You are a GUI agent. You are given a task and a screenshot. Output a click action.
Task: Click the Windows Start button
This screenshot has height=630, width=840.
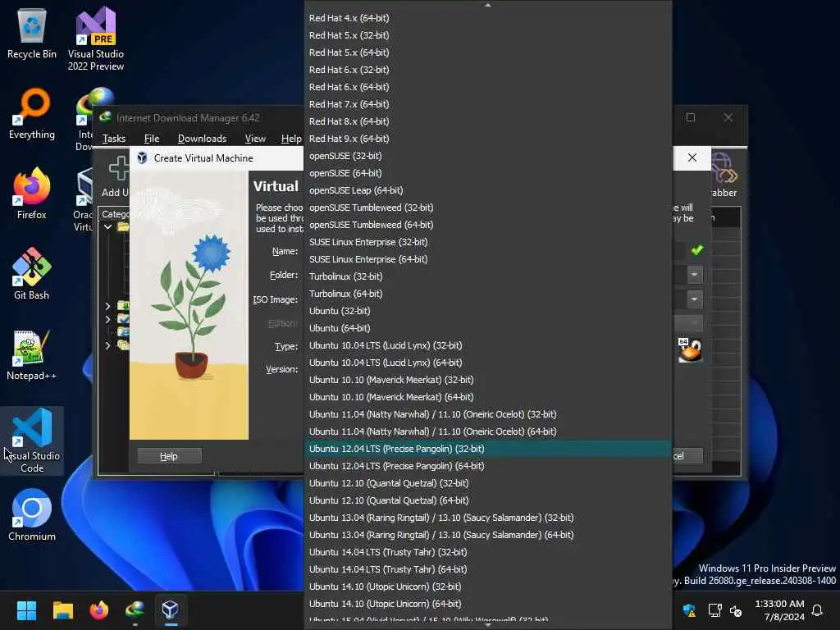[26, 609]
